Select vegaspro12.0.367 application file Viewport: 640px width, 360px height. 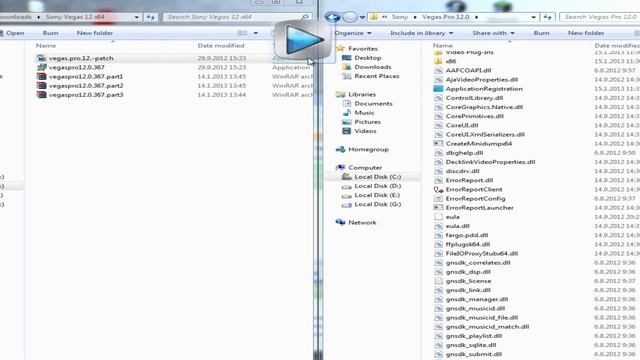pos(76,67)
